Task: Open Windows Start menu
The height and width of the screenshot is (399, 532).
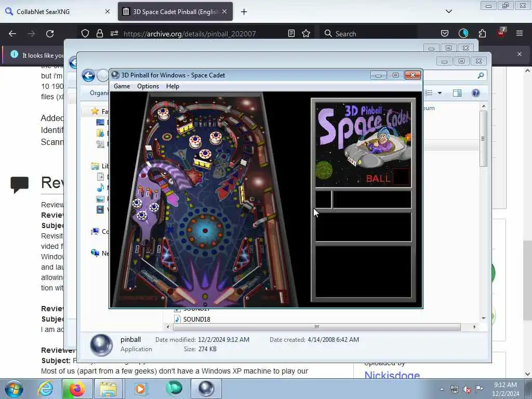Action: coord(14,389)
